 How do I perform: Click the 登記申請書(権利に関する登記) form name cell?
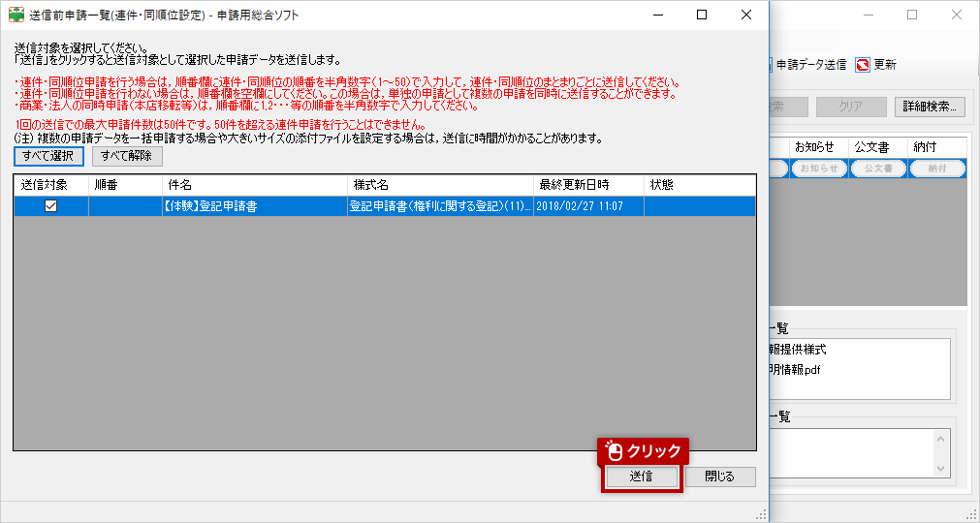click(440, 206)
